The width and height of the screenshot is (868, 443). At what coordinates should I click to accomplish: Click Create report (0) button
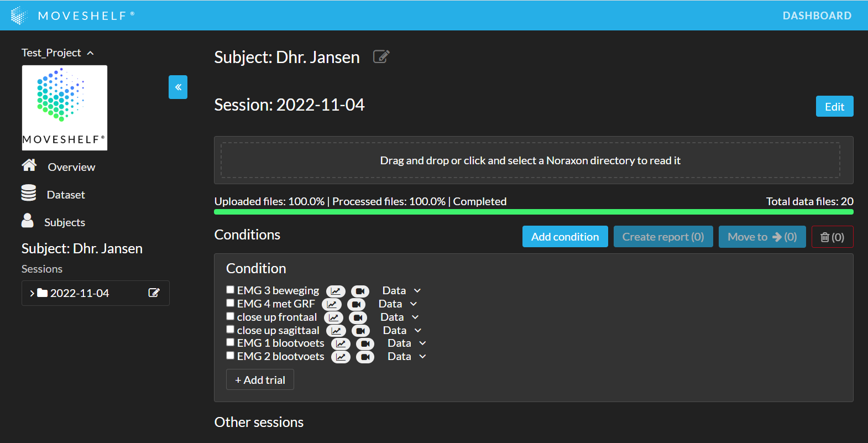pyautogui.click(x=663, y=237)
